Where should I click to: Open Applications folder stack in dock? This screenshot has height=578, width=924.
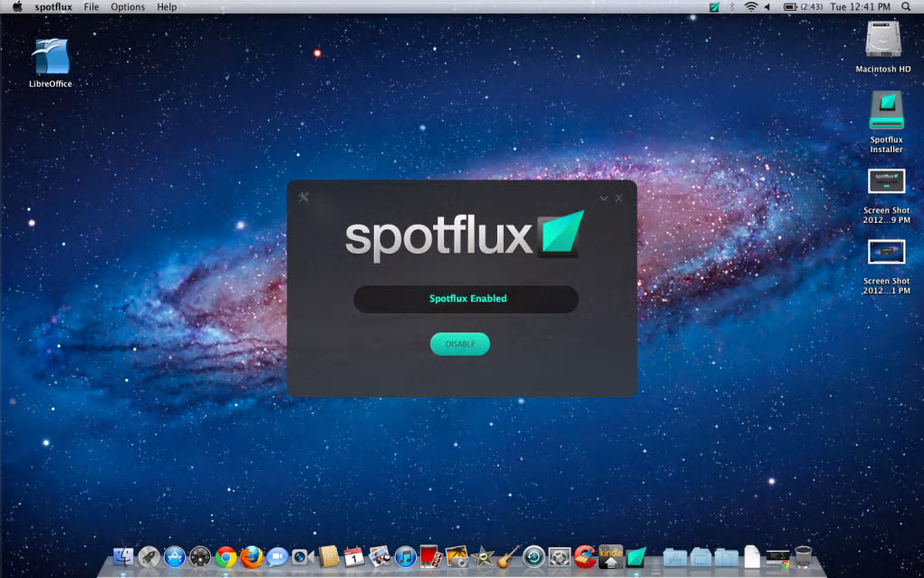(675, 557)
